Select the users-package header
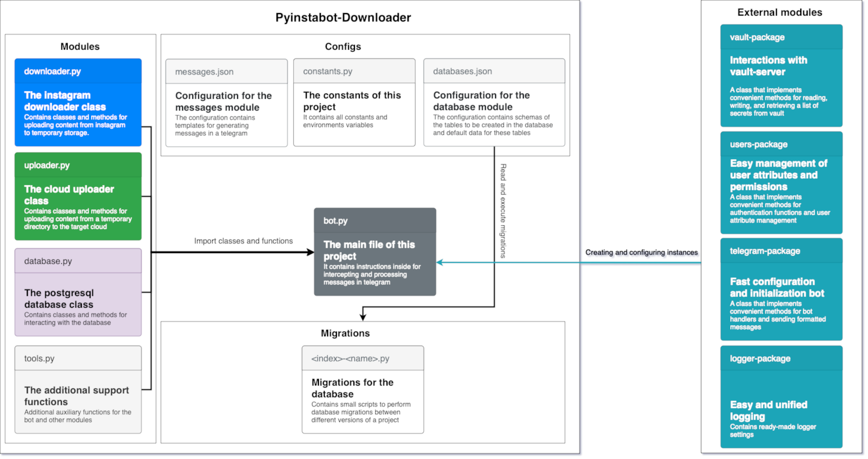 pos(781,144)
